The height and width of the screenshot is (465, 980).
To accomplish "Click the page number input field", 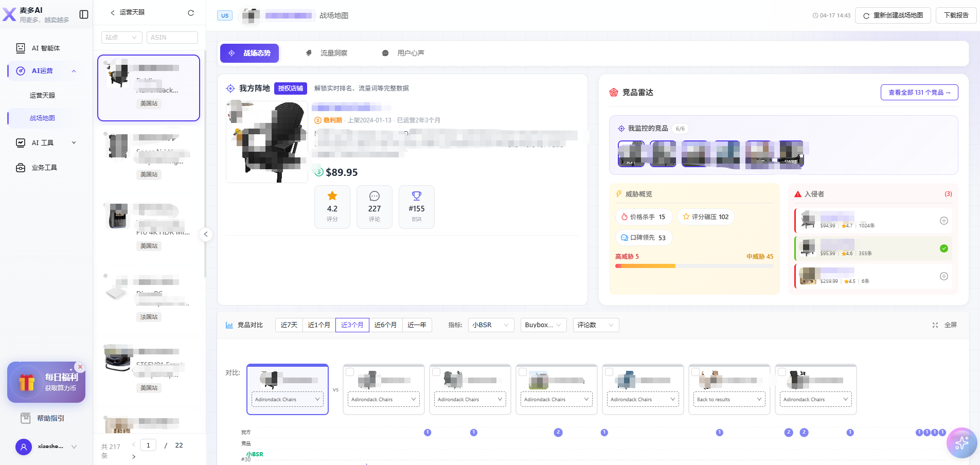I will click(148, 444).
